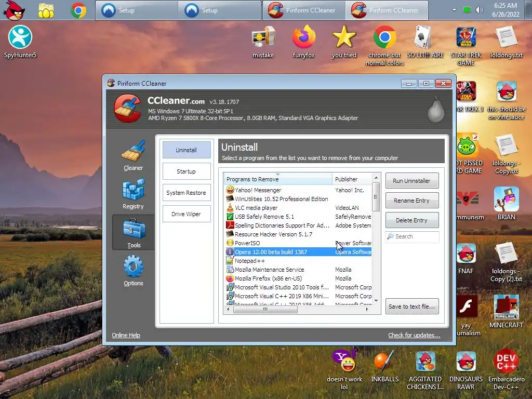This screenshot has height=399, width=532.
Task: Select Mozilla Firefox (x86 en-US) entry
Action: [298, 278]
